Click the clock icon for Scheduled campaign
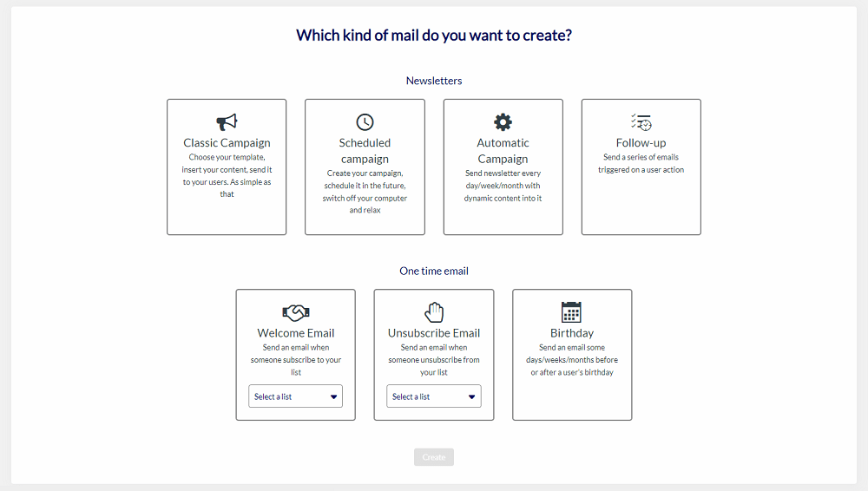This screenshot has height=491, width=868. coord(365,122)
